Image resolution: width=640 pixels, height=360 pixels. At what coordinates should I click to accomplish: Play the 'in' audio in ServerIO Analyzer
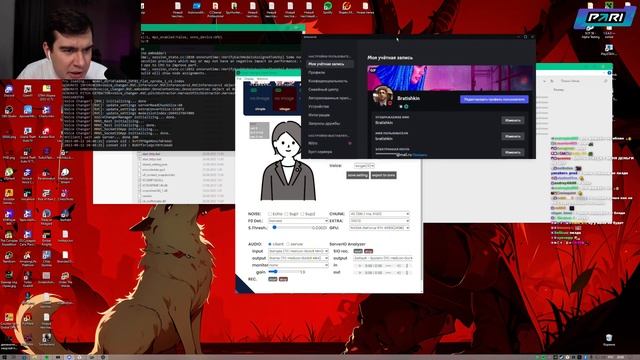coord(360,266)
